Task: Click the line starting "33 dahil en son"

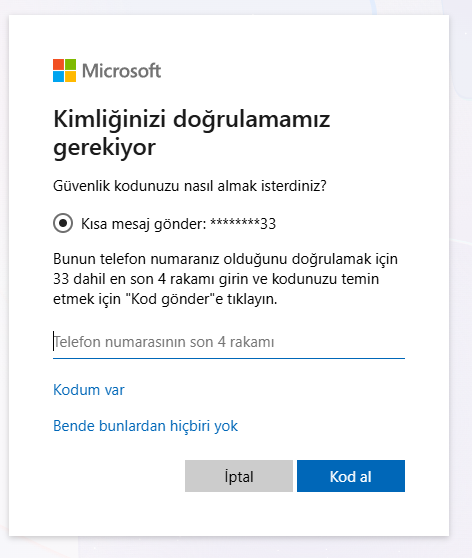Action: pos(216,279)
